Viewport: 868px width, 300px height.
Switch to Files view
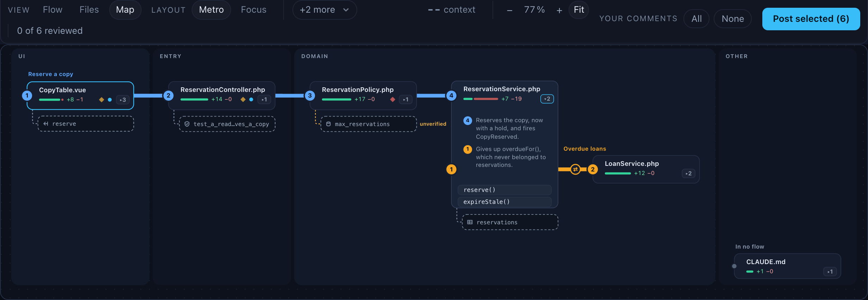[89, 10]
